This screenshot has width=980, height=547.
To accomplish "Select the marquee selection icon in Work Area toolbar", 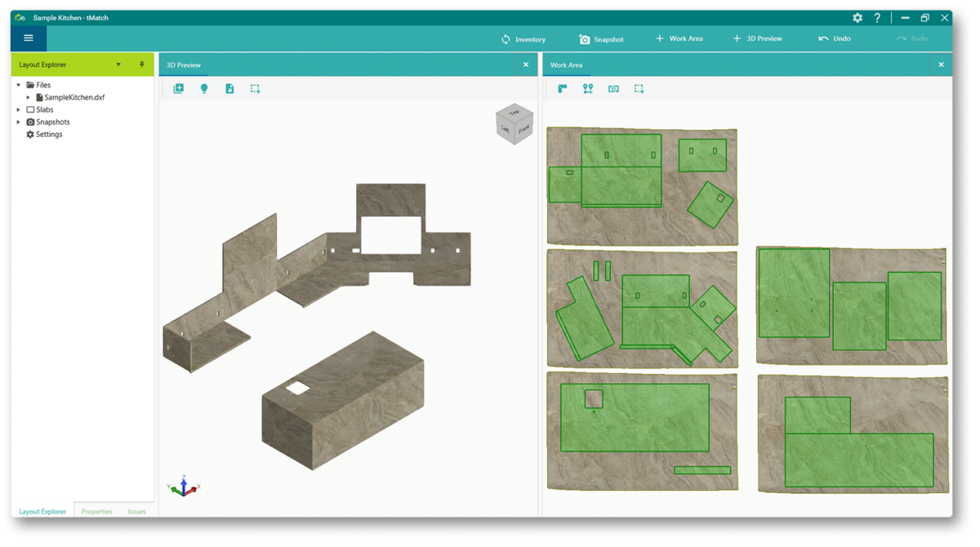I will pos(639,88).
